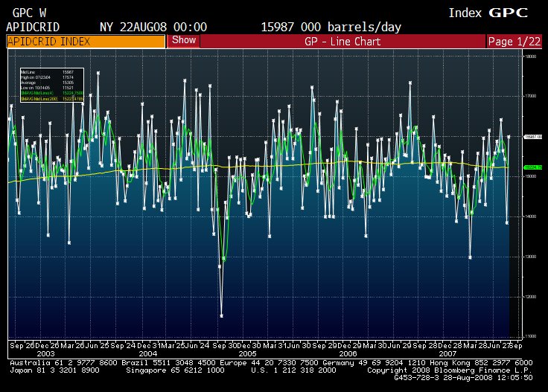548x392 pixels.
Task: Click the Sep 24 date axis label
Action: pyautogui.click(x=123, y=346)
